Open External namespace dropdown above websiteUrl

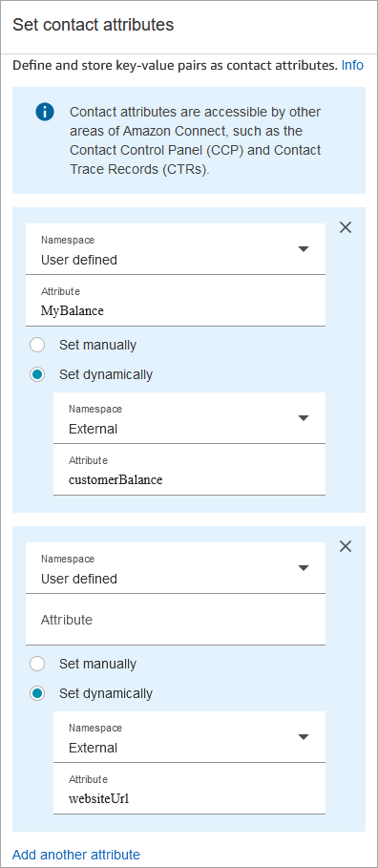tap(189, 737)
